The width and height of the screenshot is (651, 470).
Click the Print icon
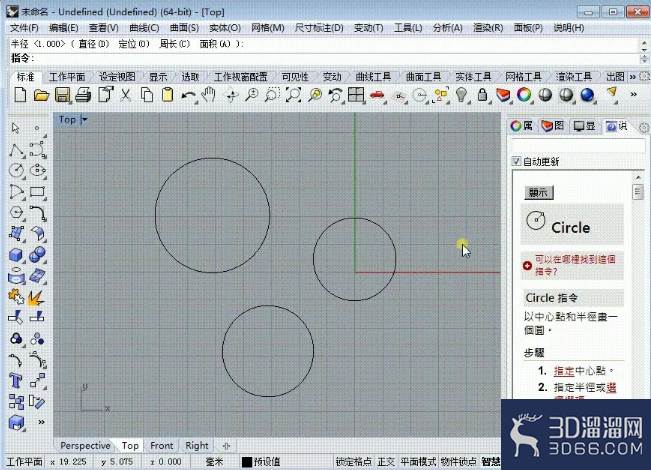point(83,95)
